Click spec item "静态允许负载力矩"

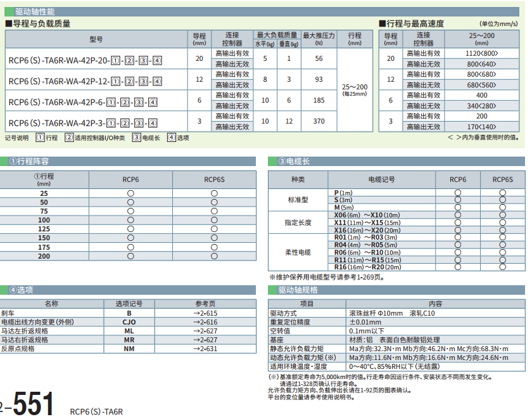click(x=296, y=349)
